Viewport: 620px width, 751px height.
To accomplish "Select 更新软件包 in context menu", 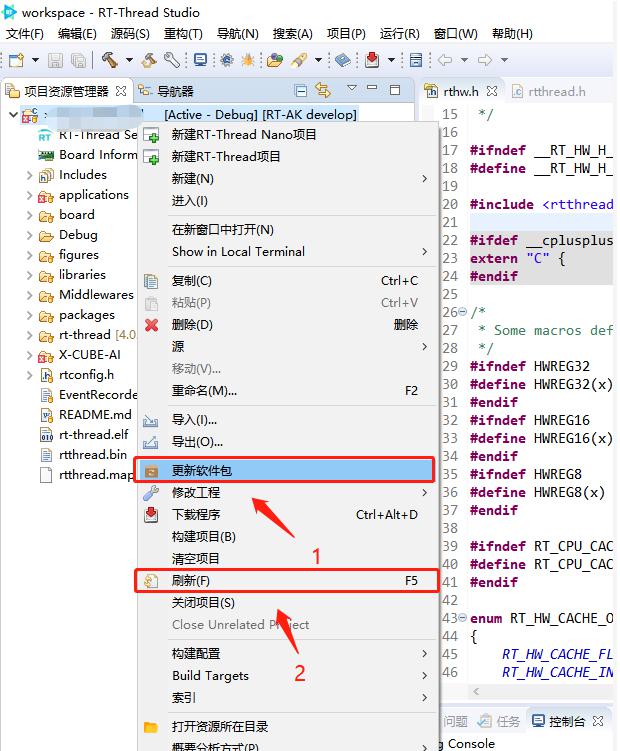I will 285,470.
